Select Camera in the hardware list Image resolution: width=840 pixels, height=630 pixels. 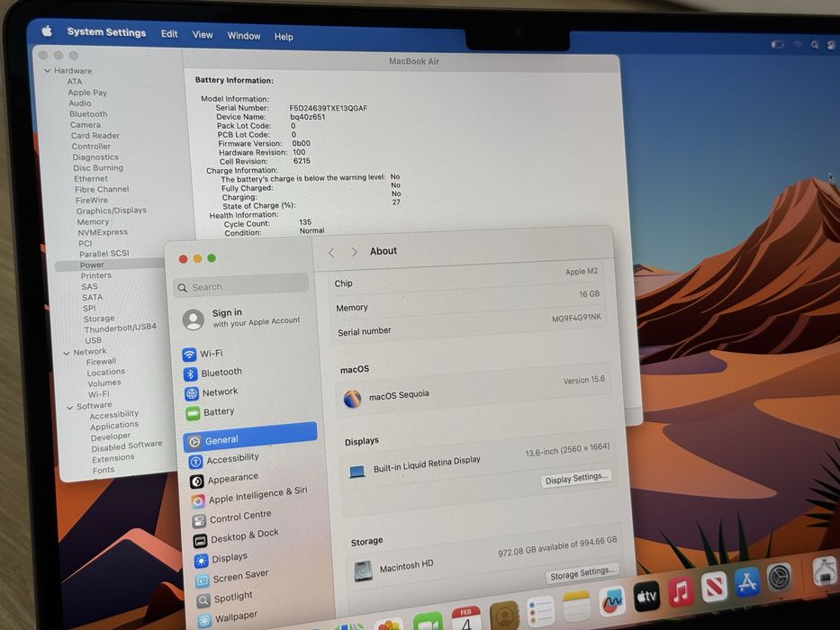click(86, 125)
